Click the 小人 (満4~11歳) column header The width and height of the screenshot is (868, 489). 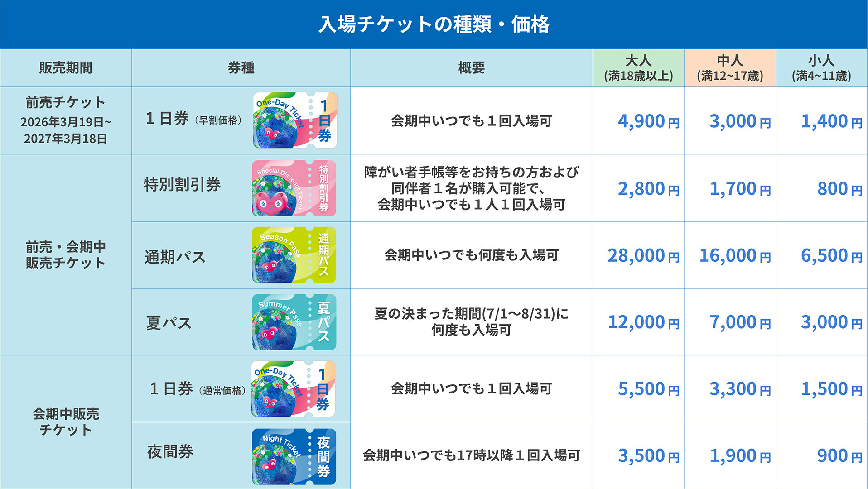pyautogui.click(x=821, y=68)
